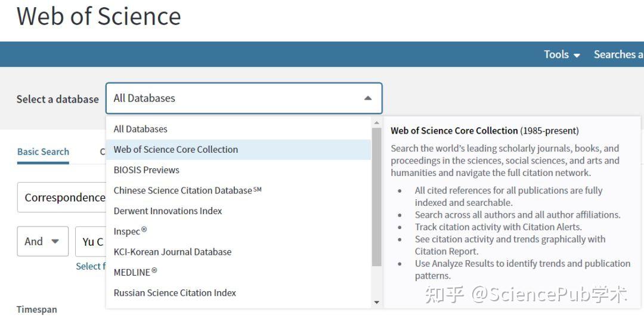The width and height of the screenshot is (644, 321).
Task: Click the Select from index link
Action: pos(91,266)
